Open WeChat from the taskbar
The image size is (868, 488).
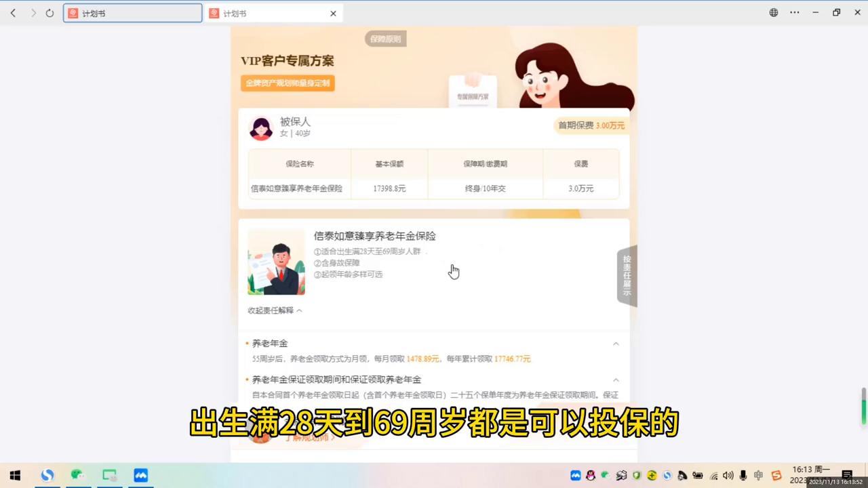tap(77, 474)
